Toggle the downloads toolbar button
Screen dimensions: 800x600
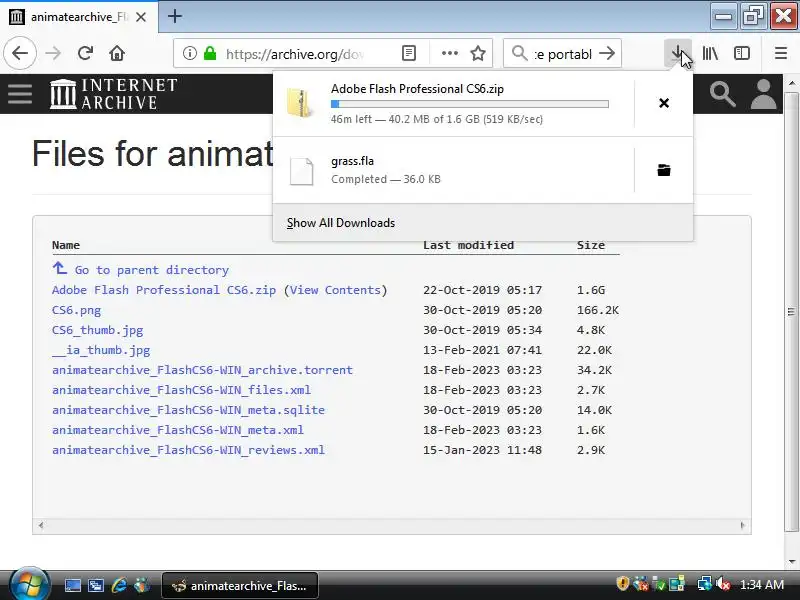click(678, 53)
